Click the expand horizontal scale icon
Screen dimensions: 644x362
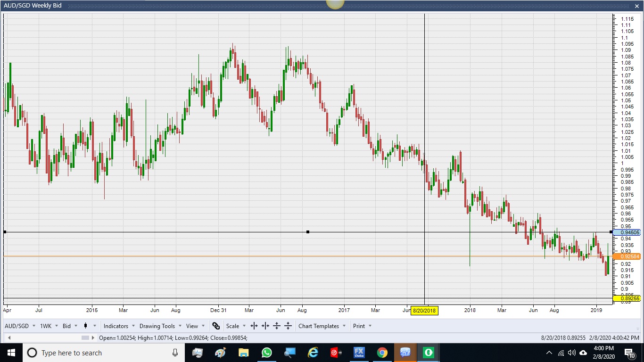coord(254,326)
